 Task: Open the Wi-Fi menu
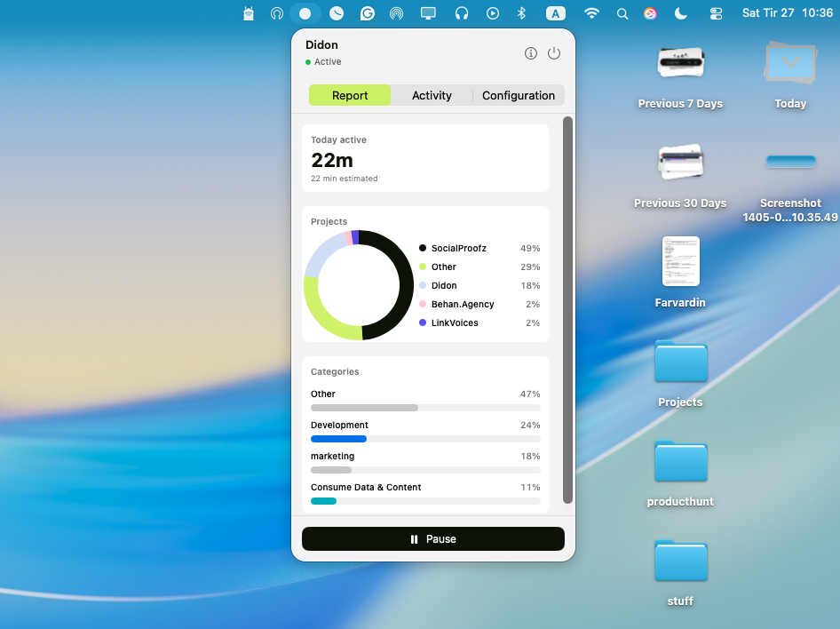pyautogui.click(x=591, y=13)
